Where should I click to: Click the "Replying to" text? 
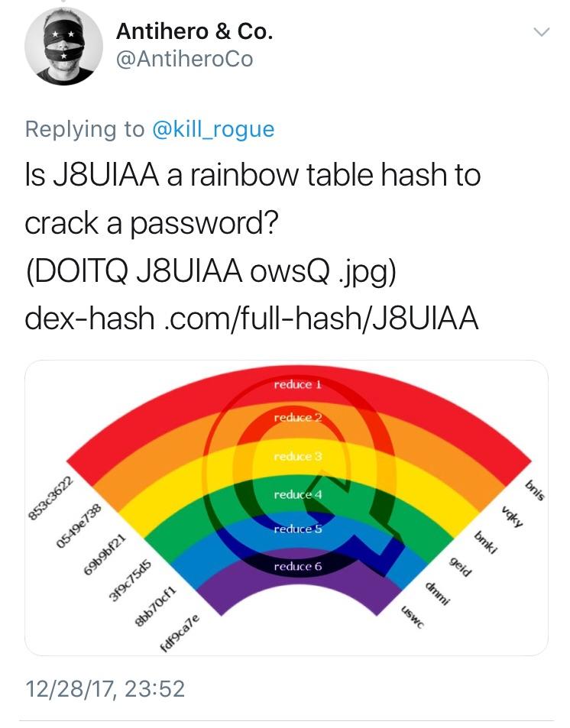coord(84,128)
